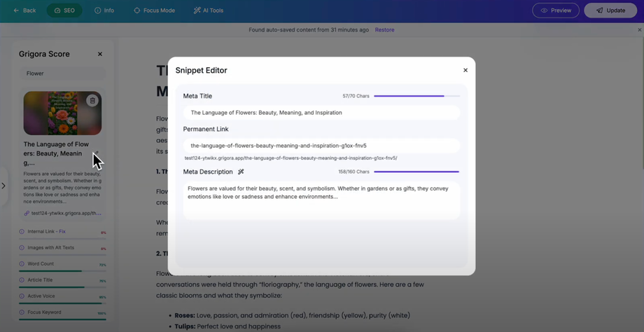Open the AI Tools menu
This screenshot has width=644, height=332.
(x=209, y=11)
